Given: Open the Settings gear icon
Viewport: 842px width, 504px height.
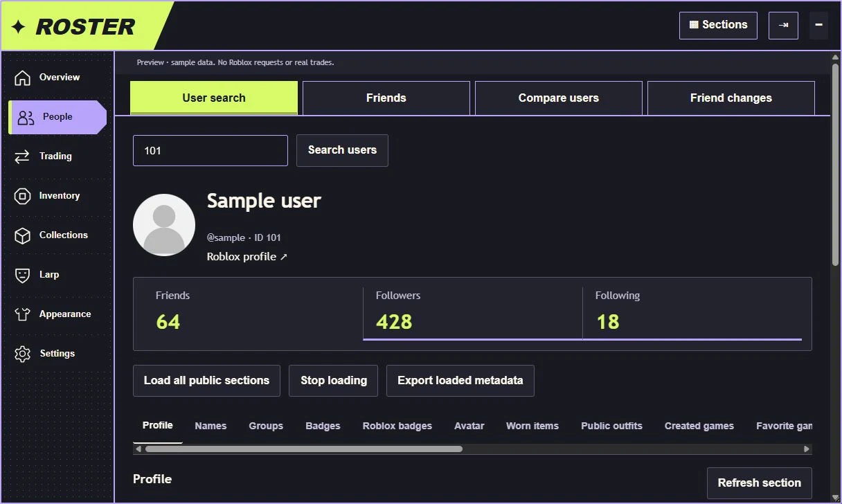Looking at the screenshot, I should point(22,354).
